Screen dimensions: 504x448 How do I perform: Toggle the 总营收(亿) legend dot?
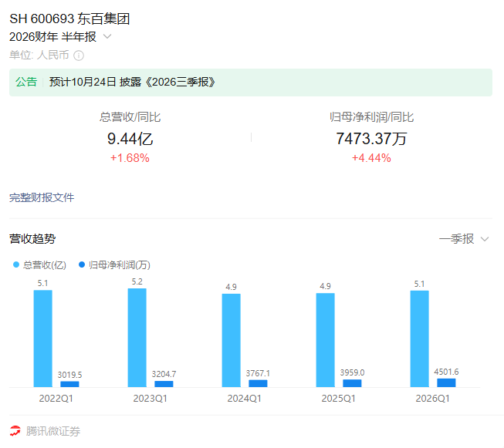tap(16, 264)
